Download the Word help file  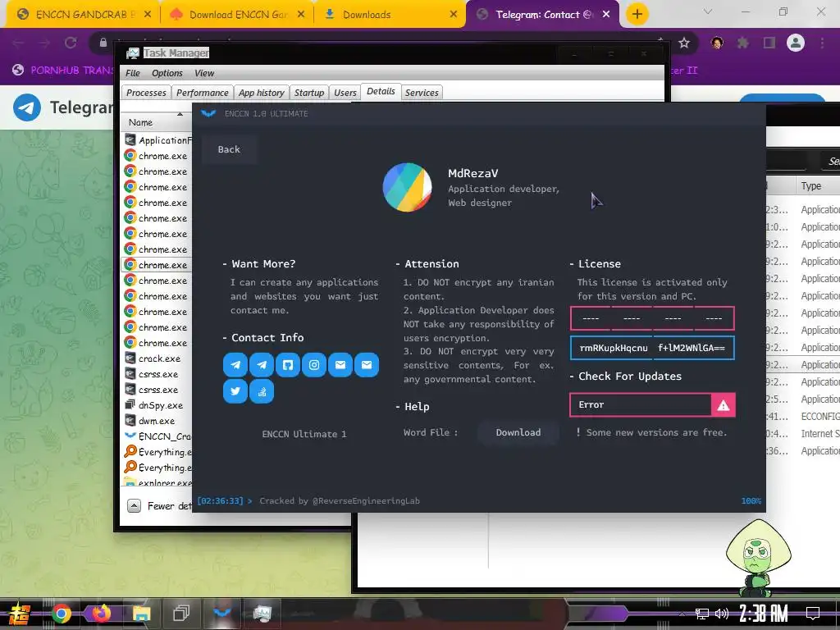(518, 432)
